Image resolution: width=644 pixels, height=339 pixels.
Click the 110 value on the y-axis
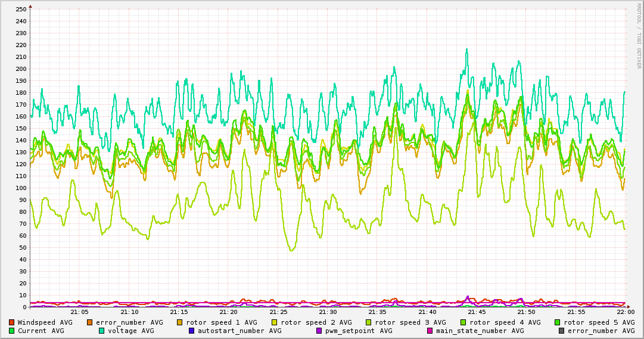[x=21, y=176]
